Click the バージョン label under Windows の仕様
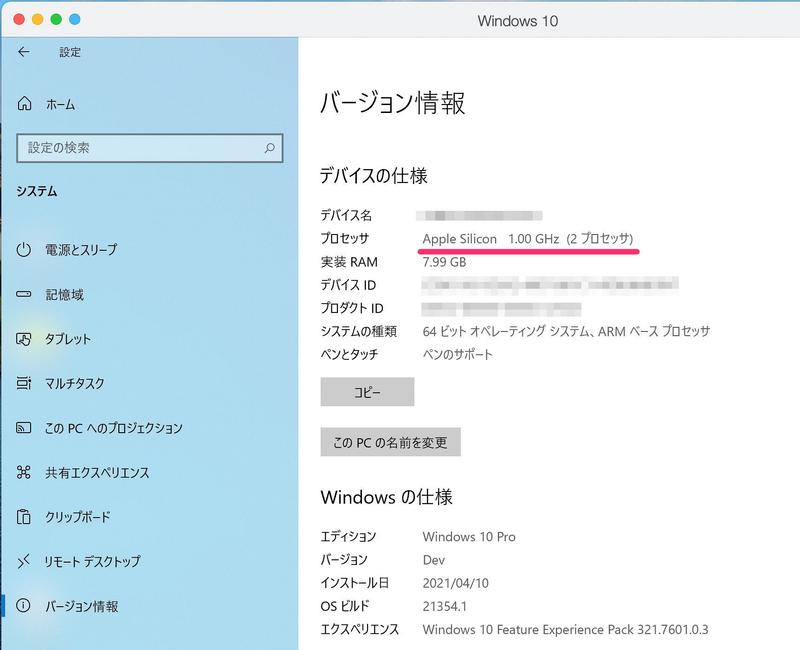 [344, 560]
